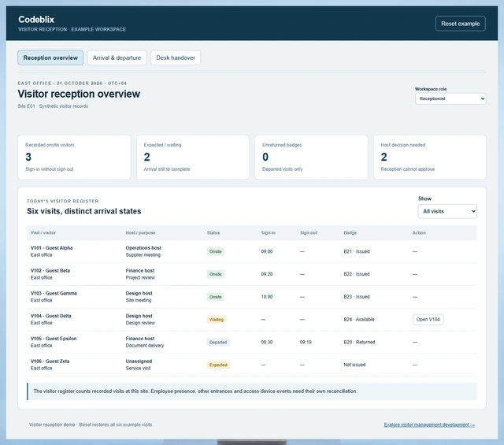The height and width of the screenshot is (445, 504).
Task: Click the Departed status badge for V105
Action: pyautogui.click(x=218, y=342)
